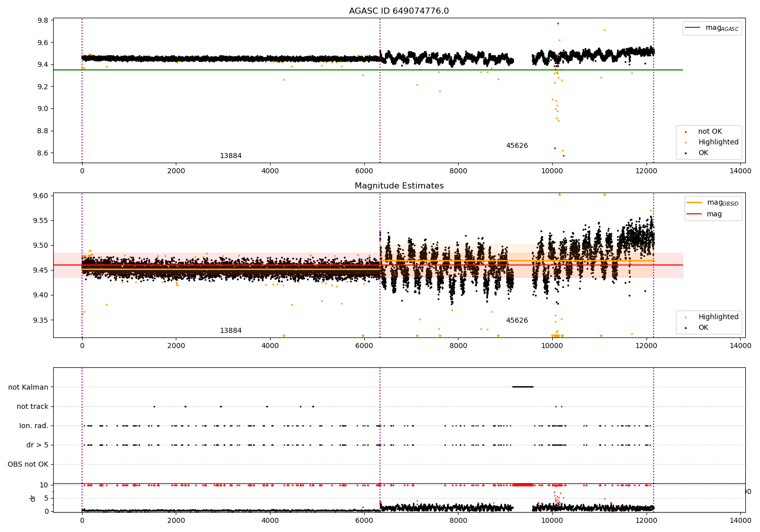The image size is (760, 532).
Task: Click the '9.0' y-axis tick label
Action: 43,109
